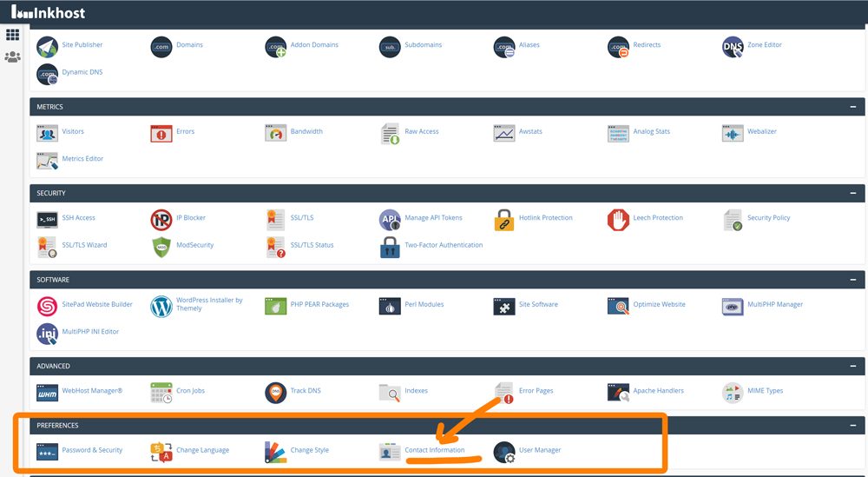Open the grid tools icon in sidebar

pyautogui.click(x=12, y=35)
